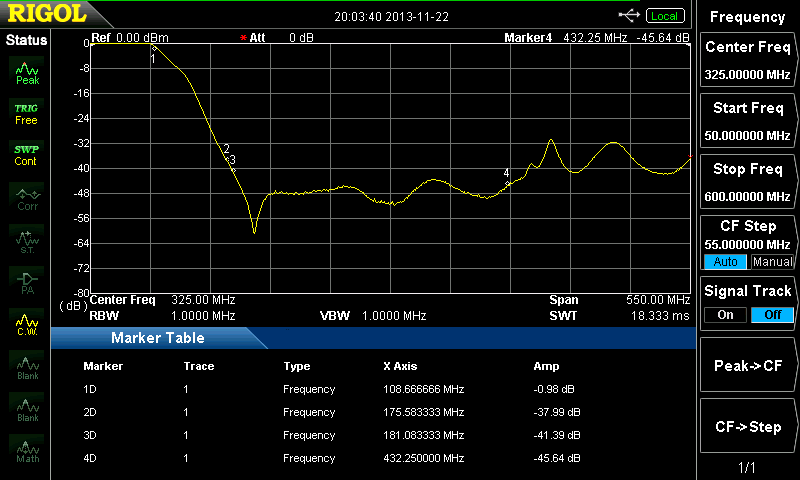Image resolution: width=800 pixels, height=480 pixels.
Task: Select the S.T. status icon
Action: point(27,239)
